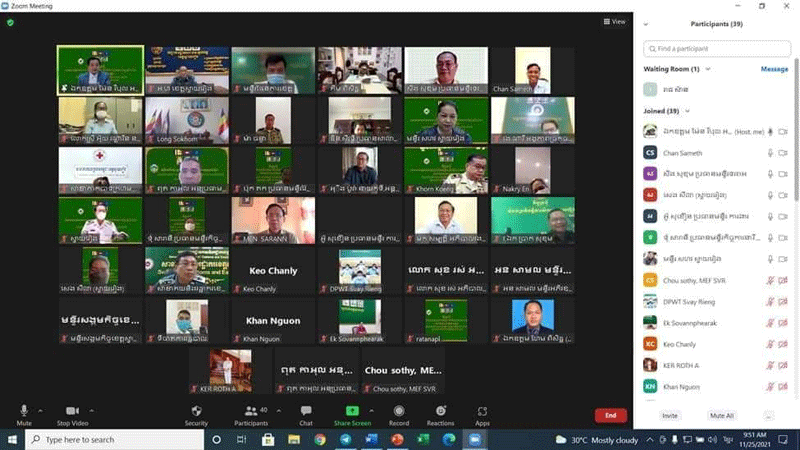Click the red End meeting button
800x450 pixels.
[610, 415]
